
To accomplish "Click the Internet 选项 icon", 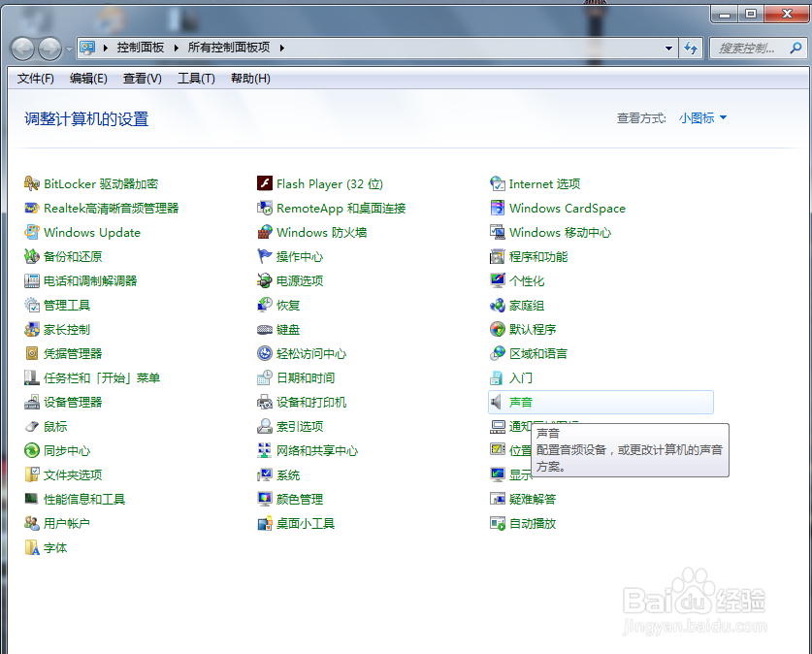I will (497, 183).
